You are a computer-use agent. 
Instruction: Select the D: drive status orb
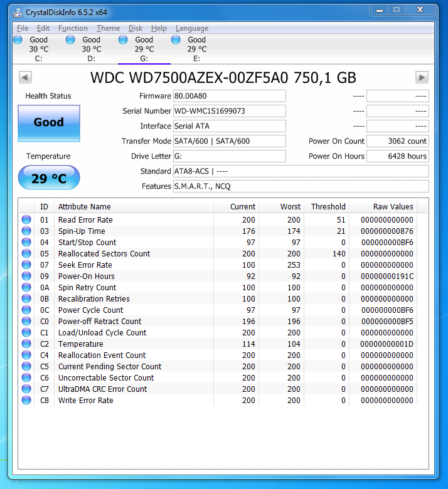[x=71, y=39]
